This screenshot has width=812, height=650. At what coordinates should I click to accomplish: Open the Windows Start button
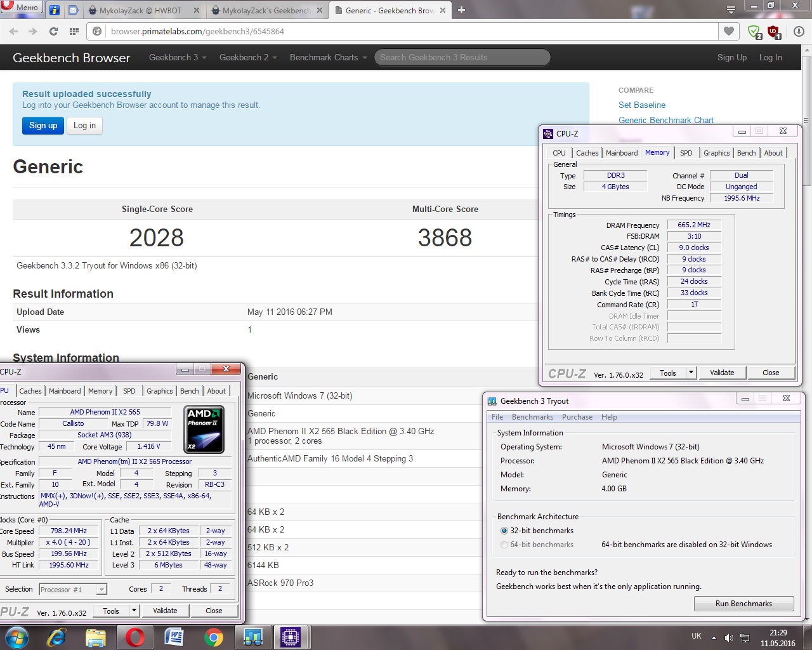pos(16,637)
